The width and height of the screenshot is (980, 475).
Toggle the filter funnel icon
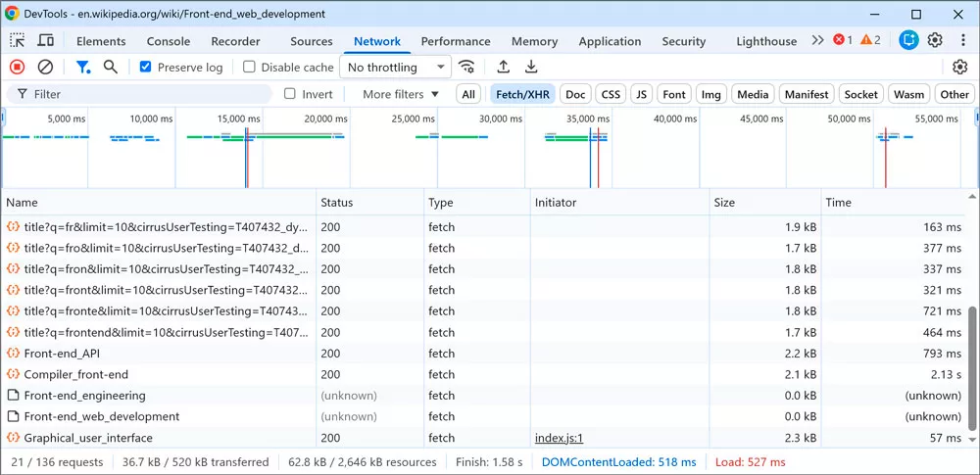coord(82,67)
